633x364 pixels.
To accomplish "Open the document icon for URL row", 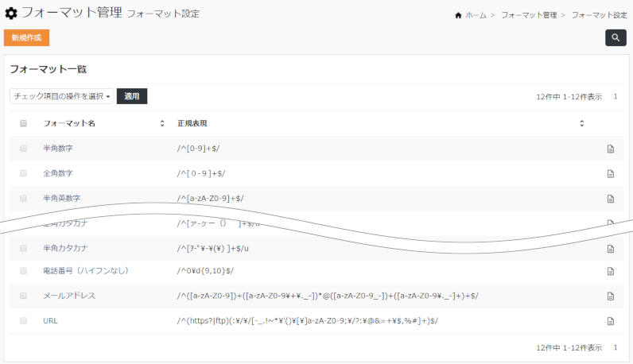I will coord(611,321).
